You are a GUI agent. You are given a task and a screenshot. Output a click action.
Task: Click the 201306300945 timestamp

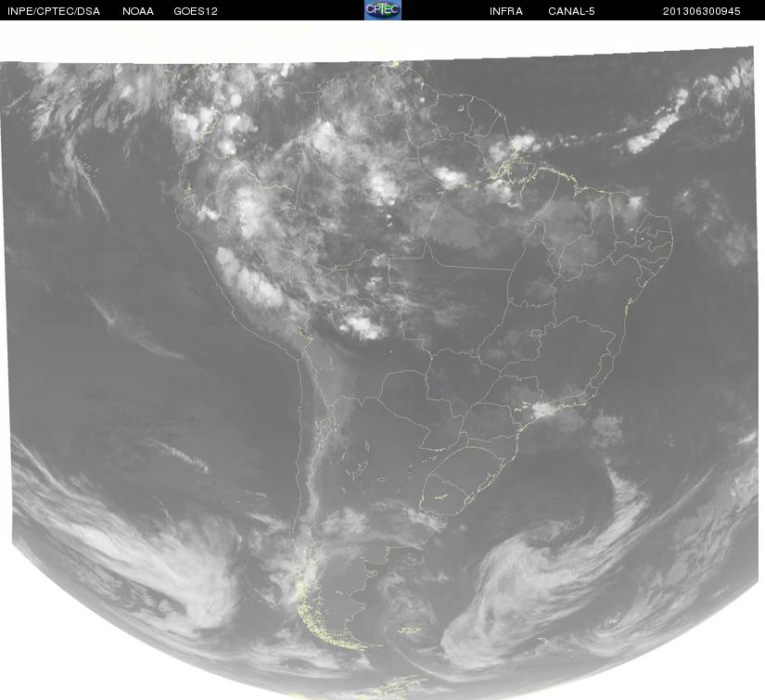[702, 11]
